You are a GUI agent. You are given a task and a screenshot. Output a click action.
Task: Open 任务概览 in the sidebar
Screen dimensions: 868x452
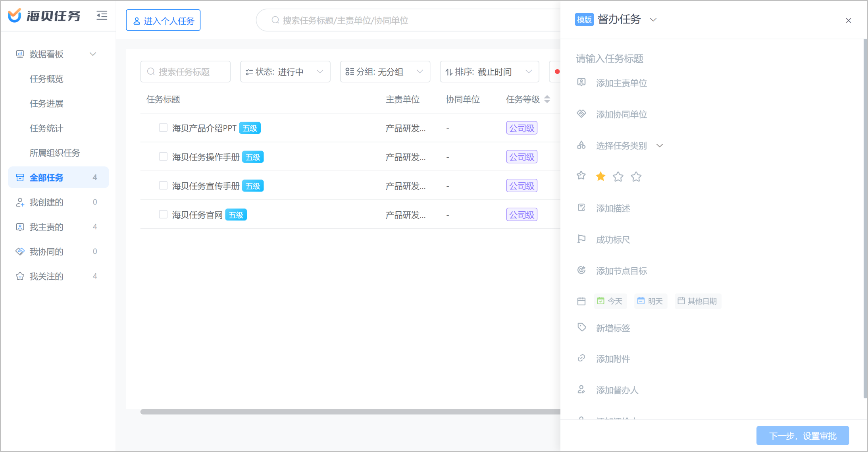pyautogui.click(x=46, y=79)
